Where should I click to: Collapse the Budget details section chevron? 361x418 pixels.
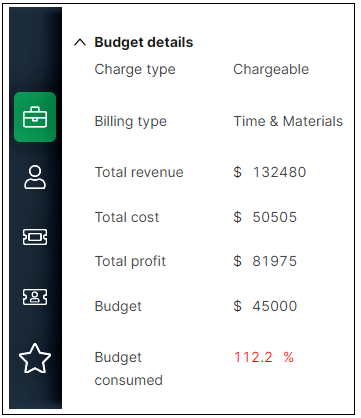(x=80, y=43)
